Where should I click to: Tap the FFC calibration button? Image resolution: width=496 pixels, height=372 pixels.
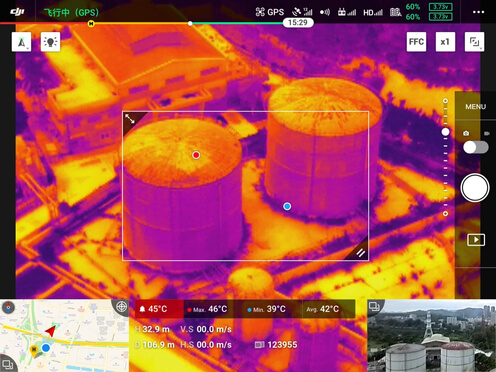click(416, 42)
